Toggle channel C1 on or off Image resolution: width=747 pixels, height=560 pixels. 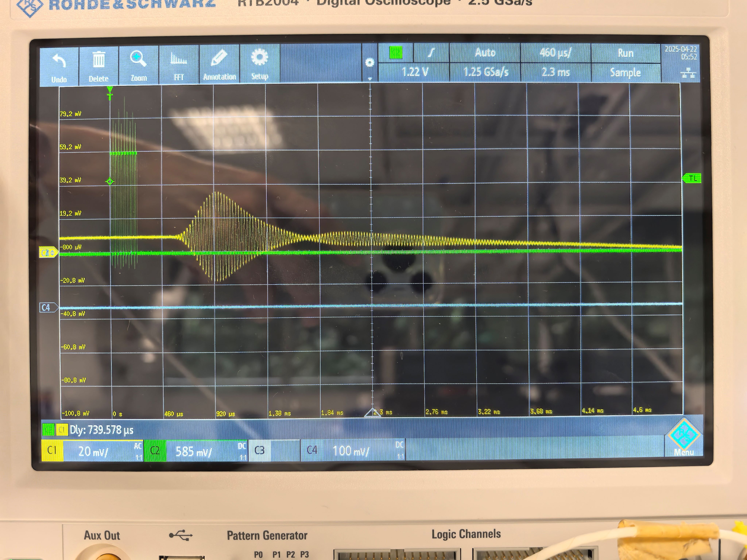coord(52,450)
